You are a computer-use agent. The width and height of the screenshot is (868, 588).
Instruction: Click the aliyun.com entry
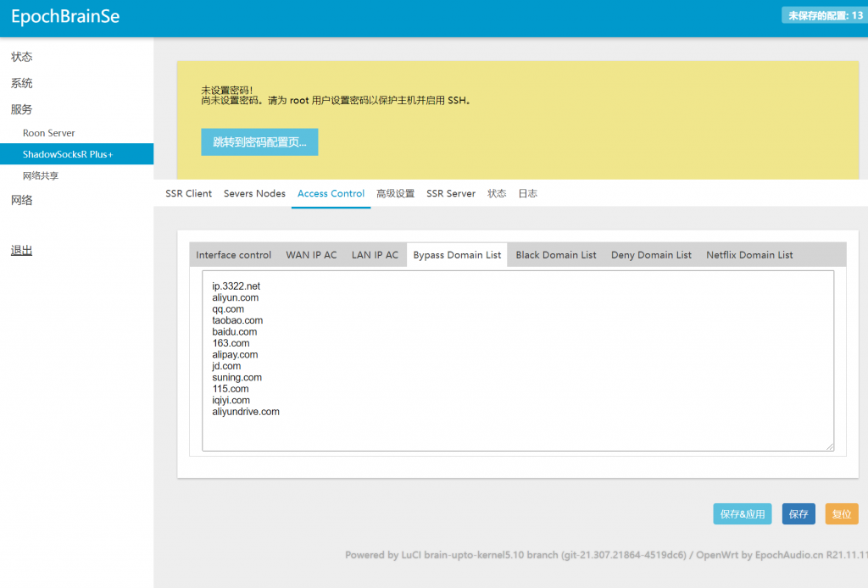236,297
